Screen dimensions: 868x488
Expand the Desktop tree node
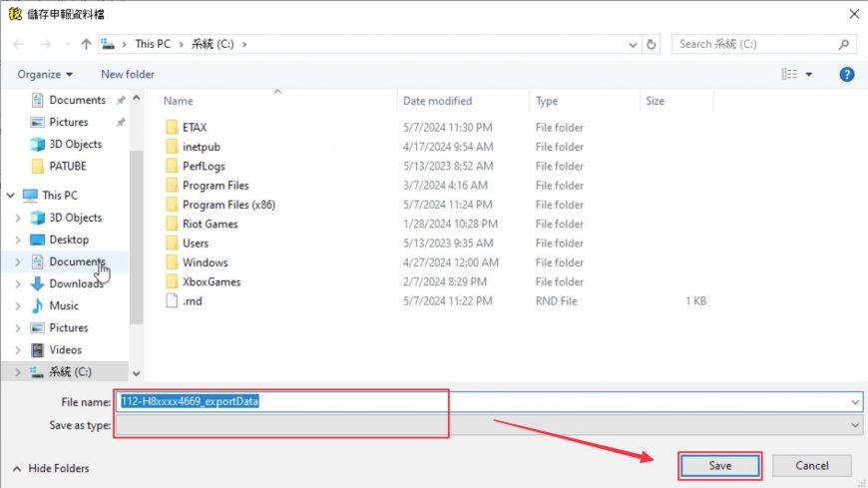[18, 240]
